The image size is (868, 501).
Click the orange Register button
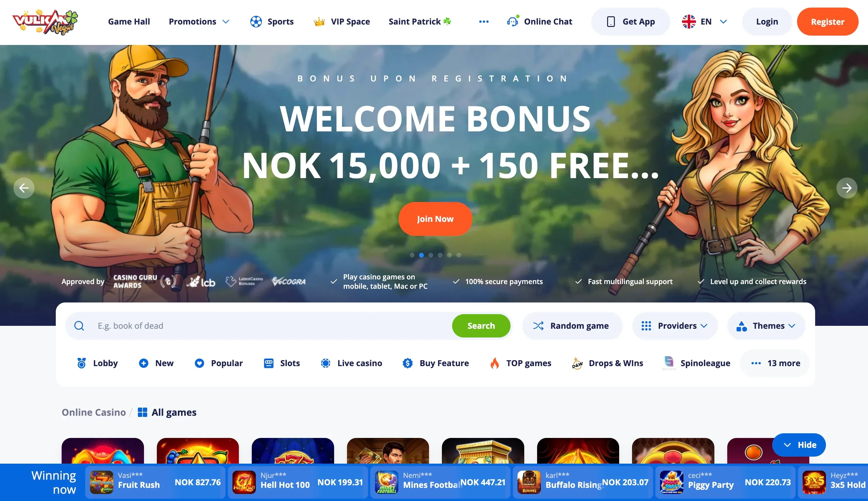tap(827, 22)
